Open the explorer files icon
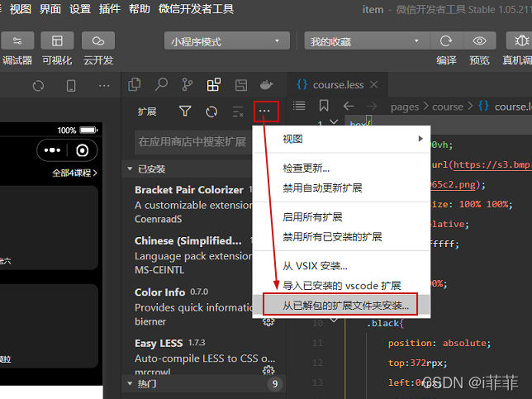This screenshot has width=532, height=399. pos(135,85)
